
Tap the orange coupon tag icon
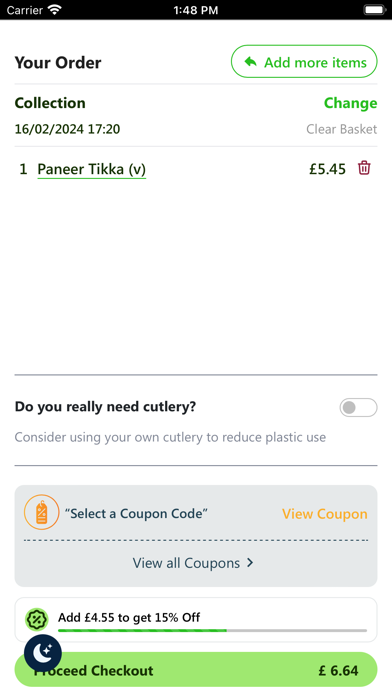point(42,512)
